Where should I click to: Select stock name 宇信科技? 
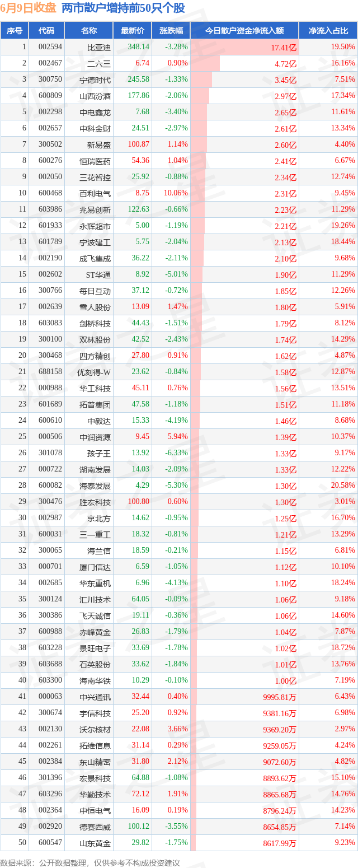(95, 713)
